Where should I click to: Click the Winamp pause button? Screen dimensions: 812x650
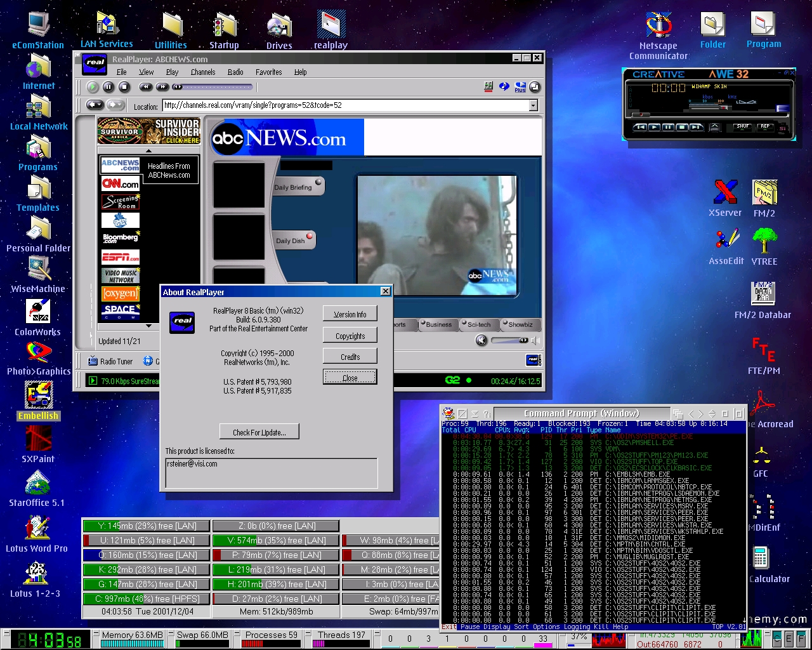click(x=669, y=127)
